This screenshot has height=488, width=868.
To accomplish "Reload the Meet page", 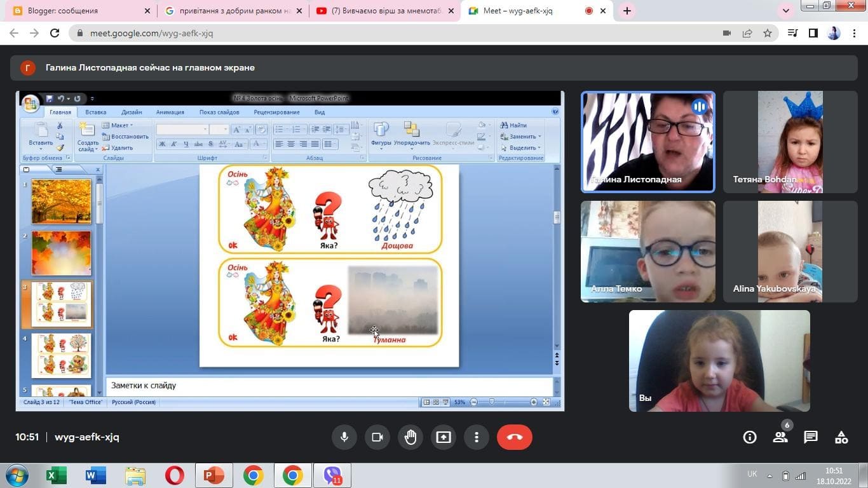I will pyautogui.click(x=55, y=33).
